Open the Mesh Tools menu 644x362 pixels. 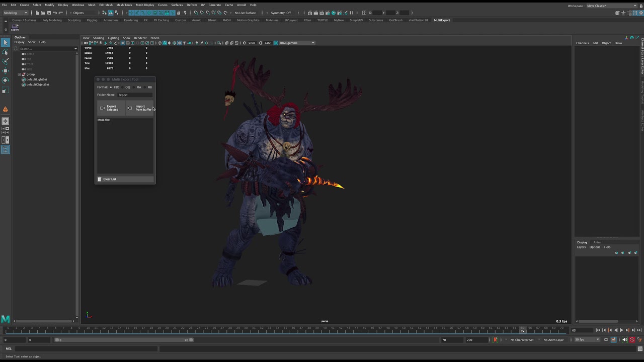(x=124, y=5)
